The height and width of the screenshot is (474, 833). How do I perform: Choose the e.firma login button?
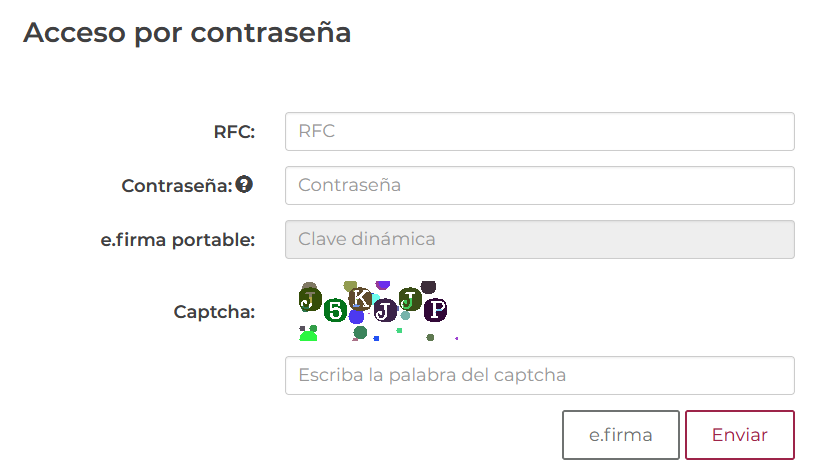tap(620, 435)
